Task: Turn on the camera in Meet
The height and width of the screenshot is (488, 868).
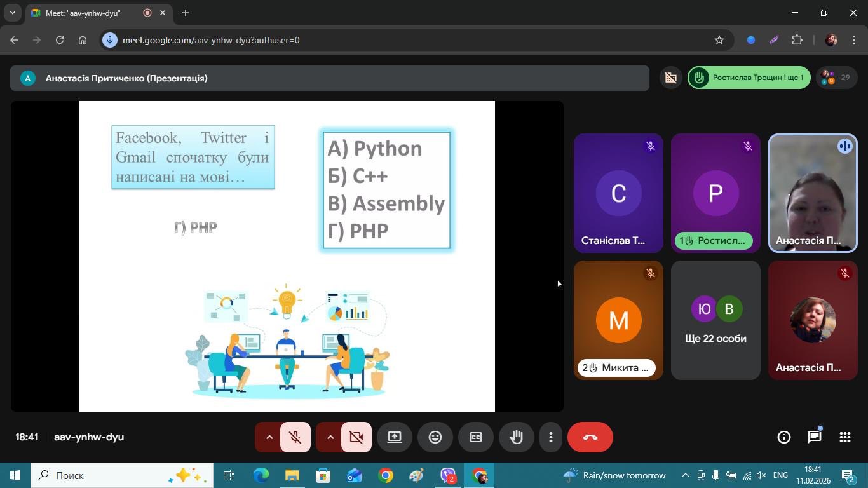Action: coord(356,437)
